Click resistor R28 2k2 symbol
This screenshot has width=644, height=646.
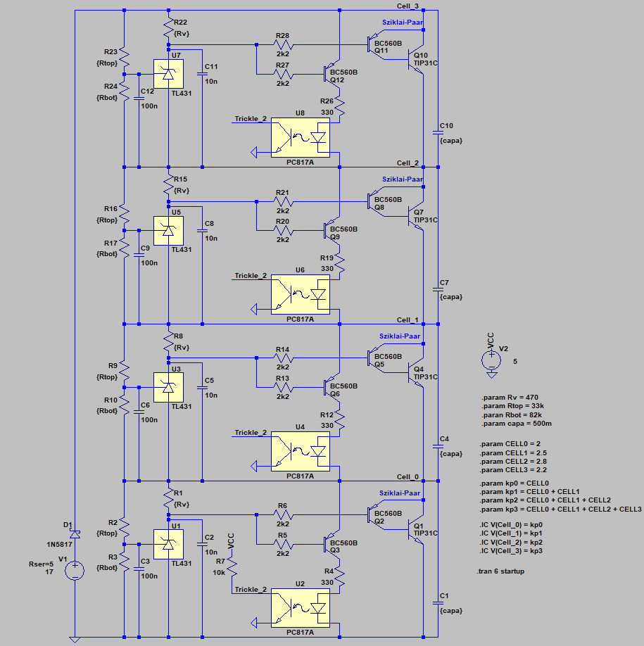coord(283,44)
